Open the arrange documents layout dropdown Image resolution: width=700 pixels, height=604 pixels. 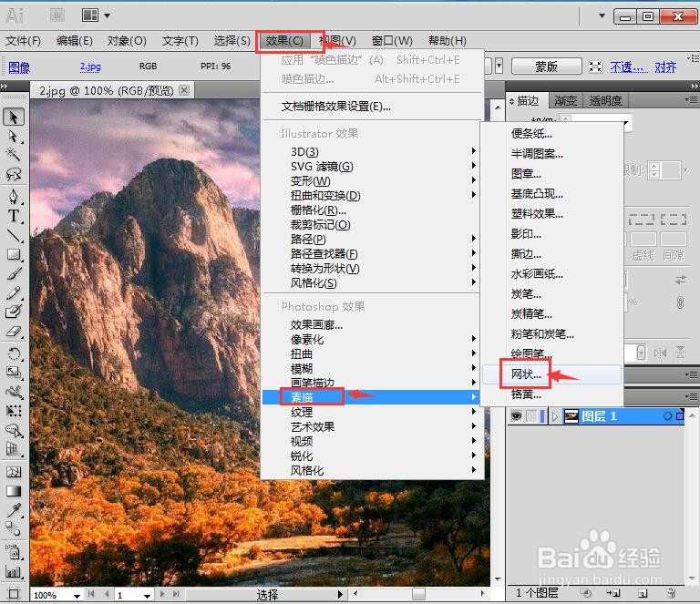(x=96, y=15)
